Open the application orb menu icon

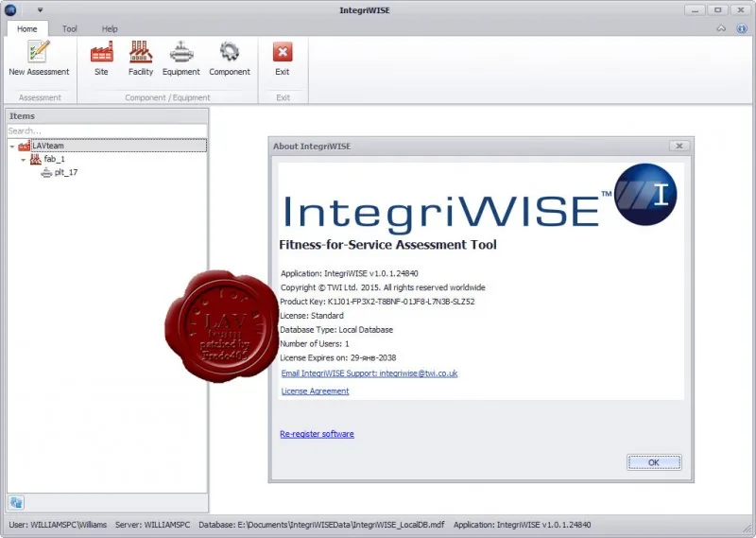pyautogui.click(x=10, y=9)
